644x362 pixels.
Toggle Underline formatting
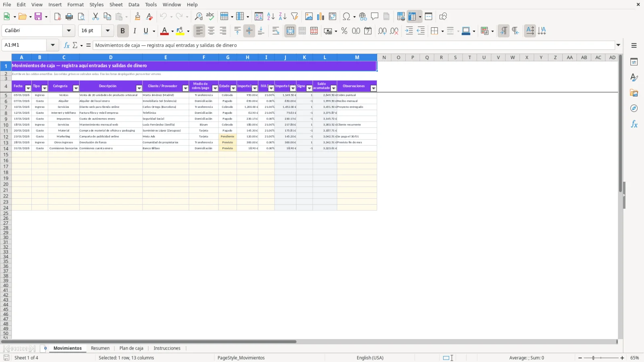click(x=146, y=31)
